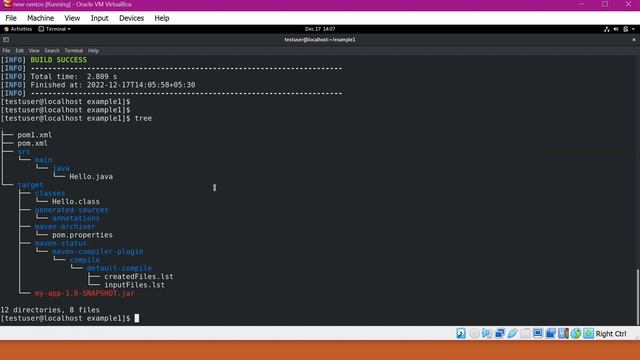Click pom.xml in the tree output
The height and width of the screenshot is (360, 640).
tap(32, 143)
